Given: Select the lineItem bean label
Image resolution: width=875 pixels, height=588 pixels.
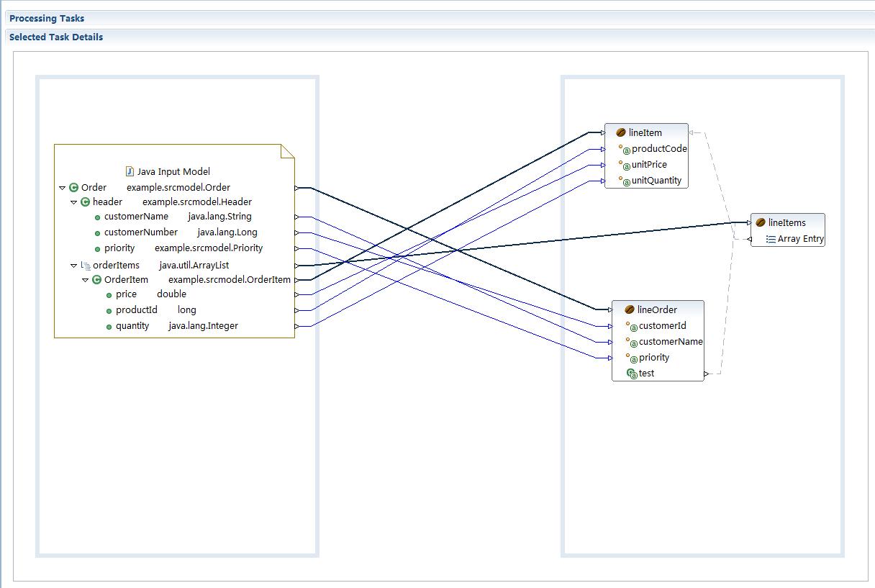Looking at the screenshot, I should 645,133.
